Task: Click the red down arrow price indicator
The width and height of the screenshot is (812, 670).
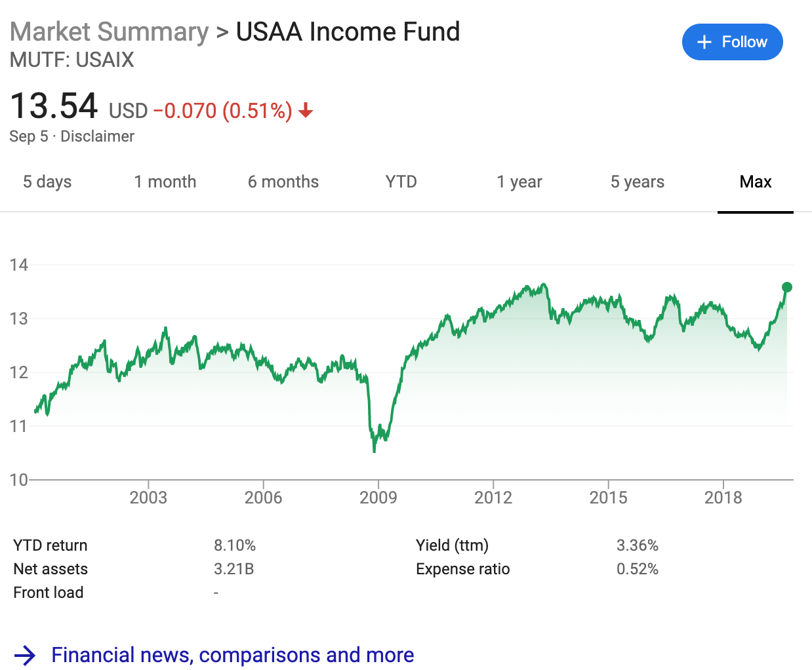Action: (x=306, y=111)
